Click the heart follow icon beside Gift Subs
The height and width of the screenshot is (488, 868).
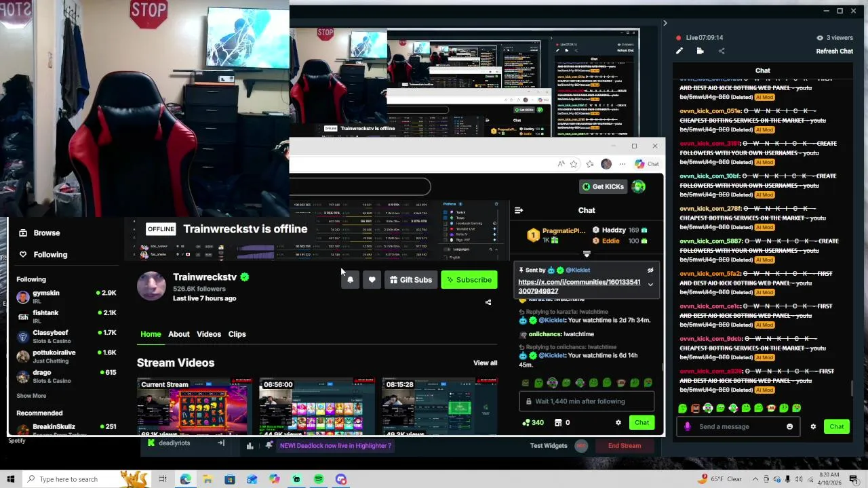(372, 280)
